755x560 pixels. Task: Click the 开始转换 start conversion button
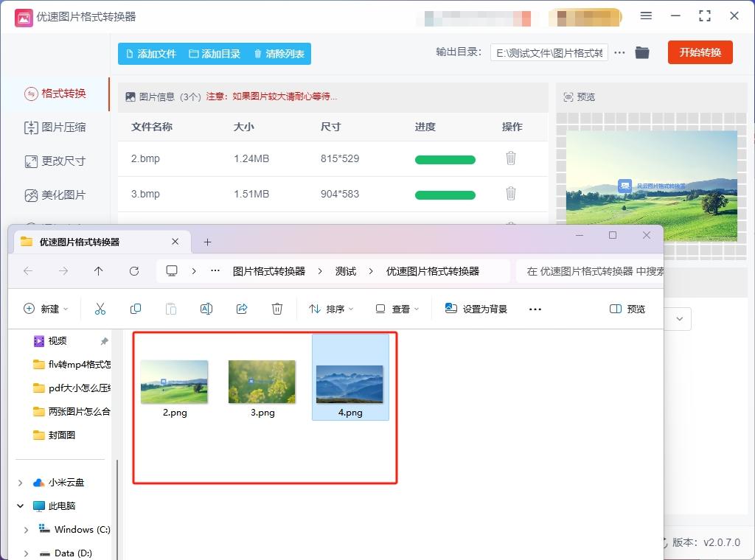[700, 52]
